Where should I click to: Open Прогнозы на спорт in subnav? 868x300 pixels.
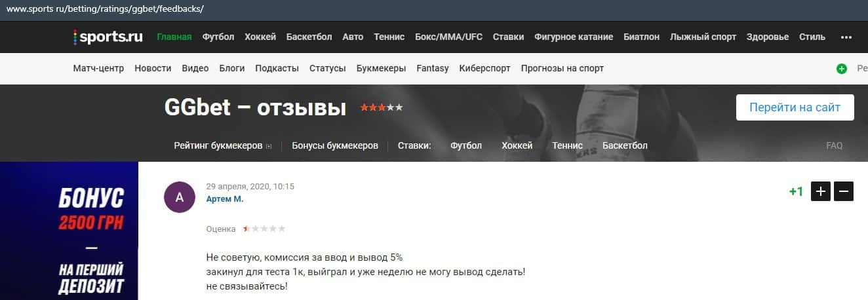pos(562,68)
